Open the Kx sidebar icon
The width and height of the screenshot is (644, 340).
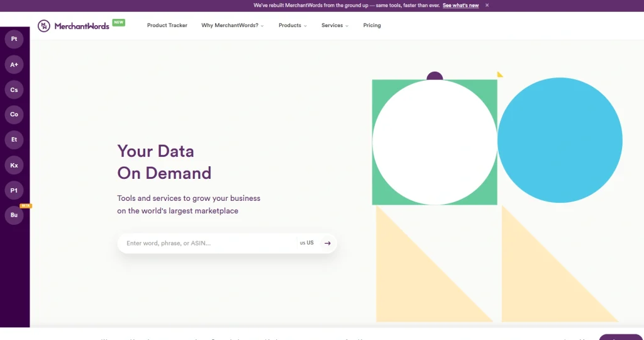point(14,165)
